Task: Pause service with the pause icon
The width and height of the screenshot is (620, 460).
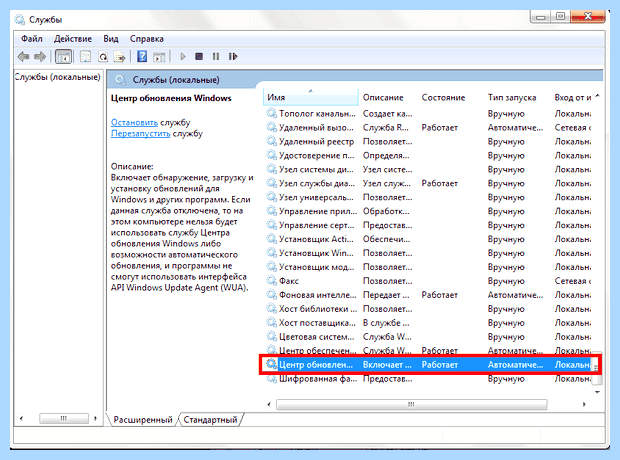Action: (215, 57)
